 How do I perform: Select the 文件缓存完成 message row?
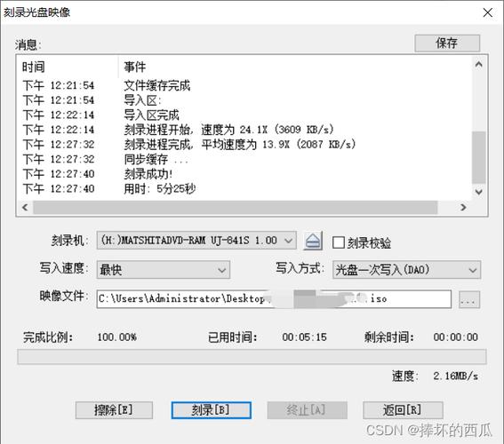tap(244, 85)
